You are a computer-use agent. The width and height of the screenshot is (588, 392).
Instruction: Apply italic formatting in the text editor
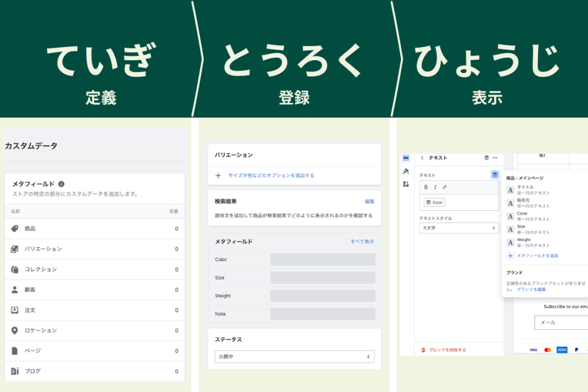click(x=436, y=187)
